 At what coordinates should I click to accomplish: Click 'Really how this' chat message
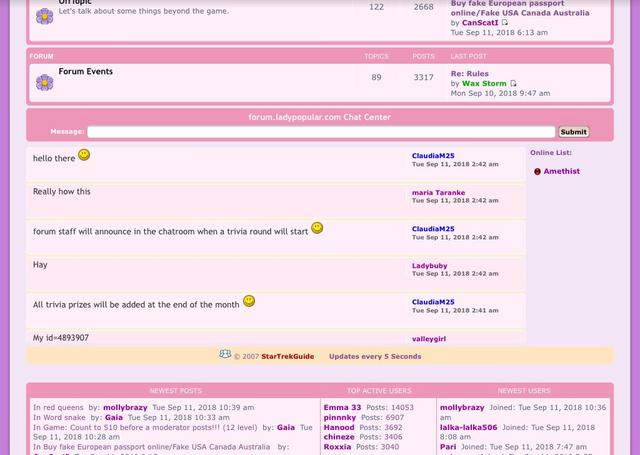(62, 191)
